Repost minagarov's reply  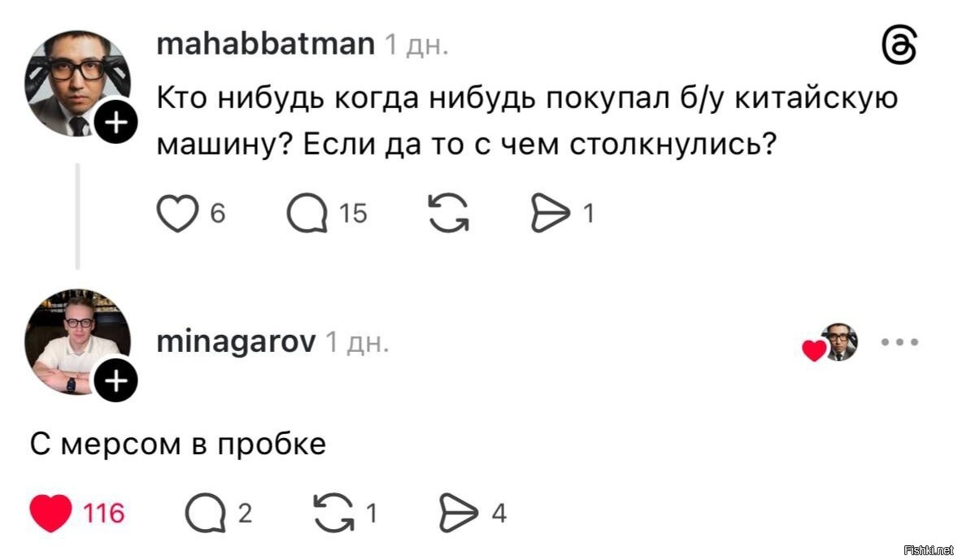330,513
